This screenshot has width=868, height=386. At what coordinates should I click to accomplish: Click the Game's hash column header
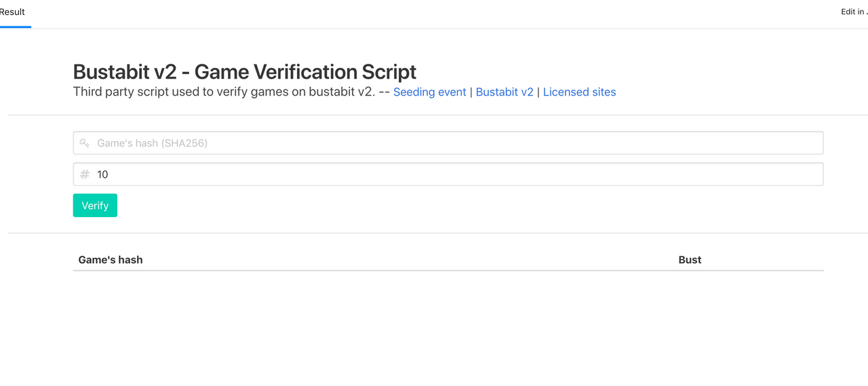pyautogui.click(x=111, y=260)
